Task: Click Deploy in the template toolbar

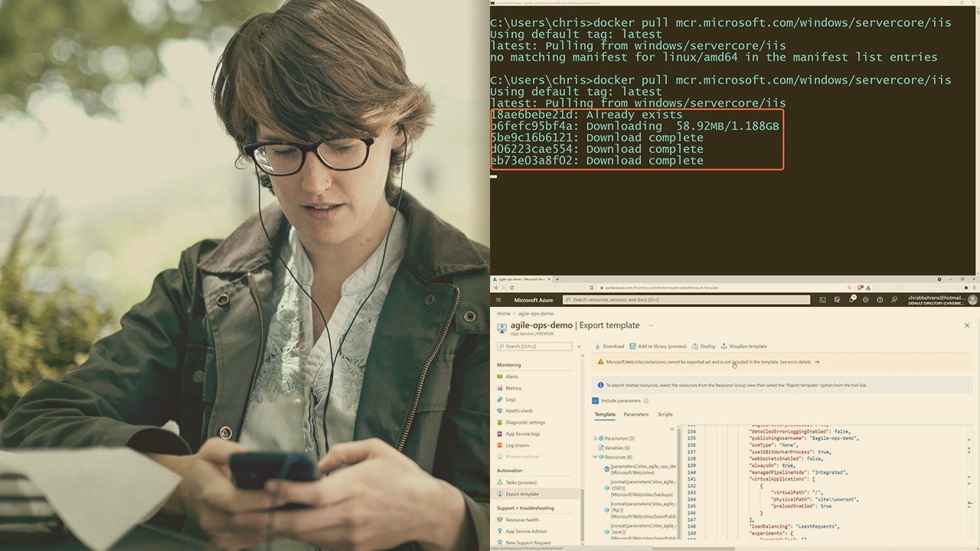Action: pos(704,346)
